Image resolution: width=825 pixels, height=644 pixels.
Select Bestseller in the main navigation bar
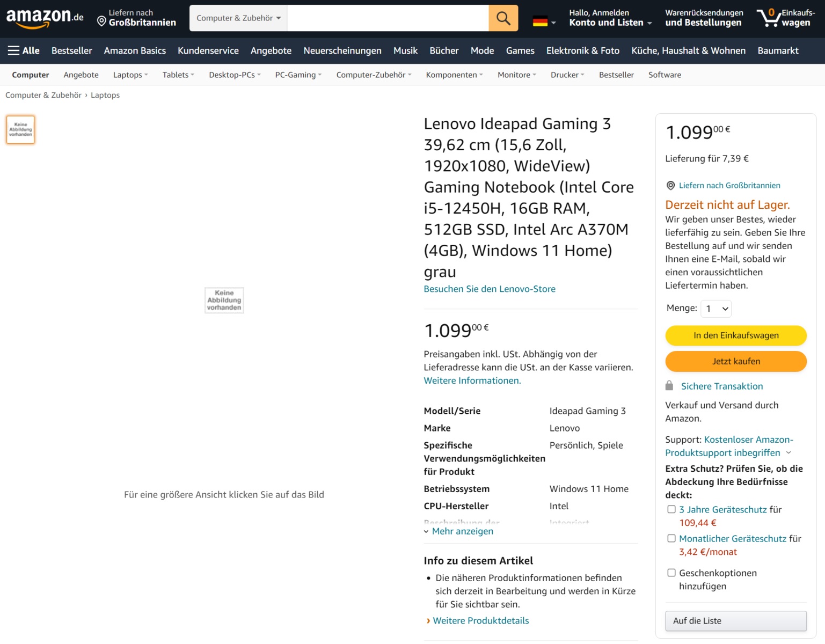[x=71, y=50]
